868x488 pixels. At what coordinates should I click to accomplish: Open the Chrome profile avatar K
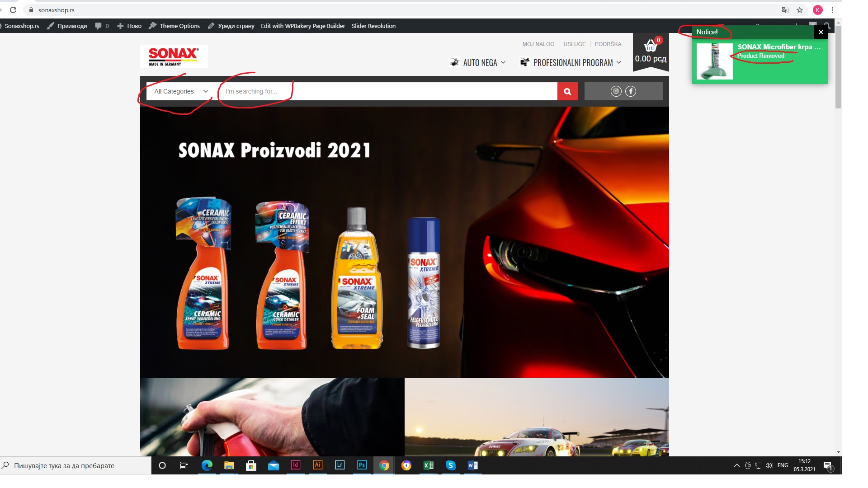817,10
